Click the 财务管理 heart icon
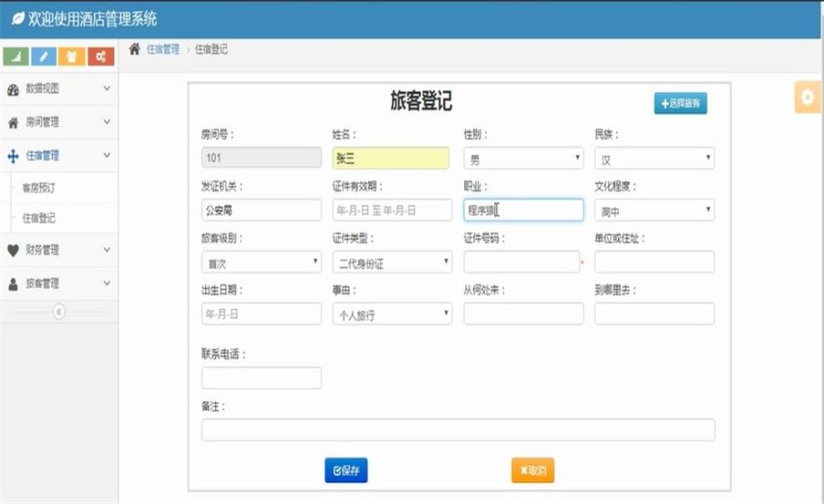 [x=13, y=251]
